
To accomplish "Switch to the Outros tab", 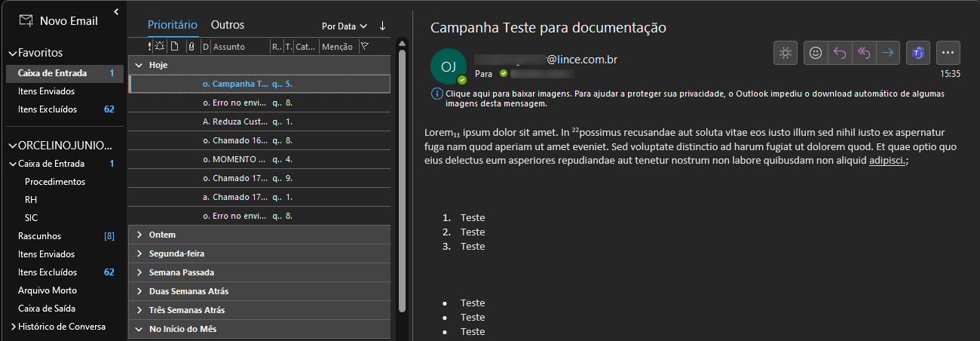I will click(x=227, y=25).
